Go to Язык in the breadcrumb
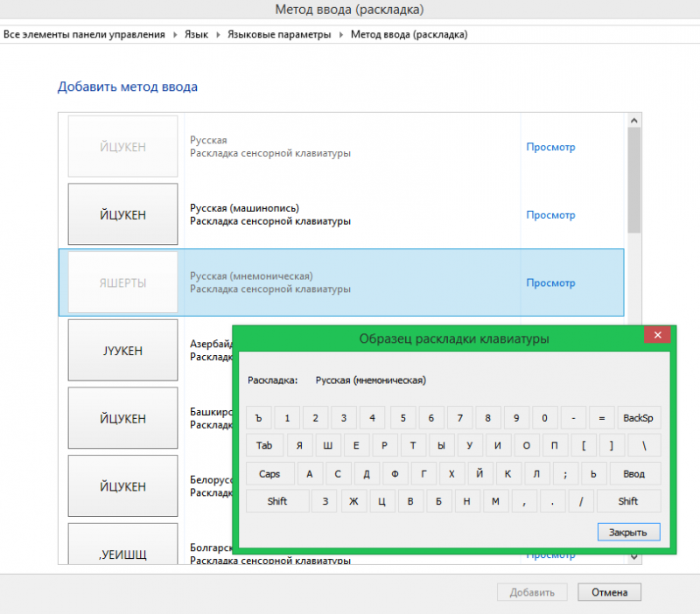The image size is (700, 614). (196, 34)
